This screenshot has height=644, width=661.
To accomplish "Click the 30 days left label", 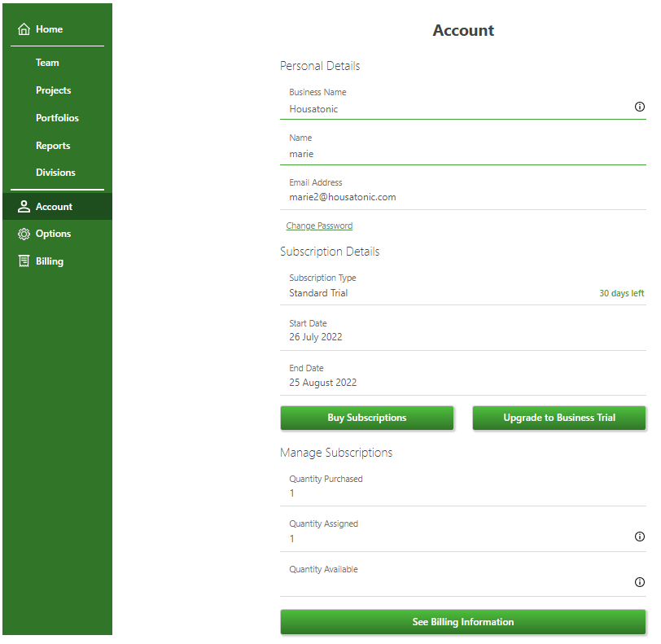I will click(x=621, y=293).
